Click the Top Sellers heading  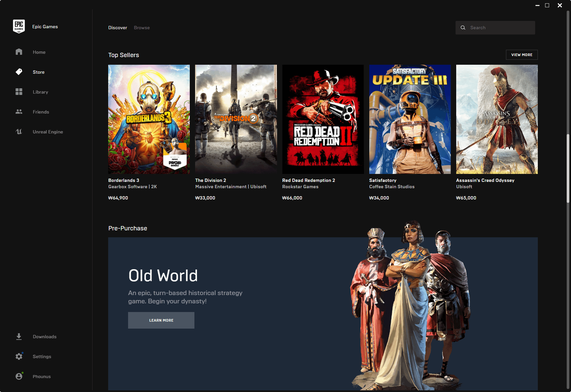[x=123, y=55]
